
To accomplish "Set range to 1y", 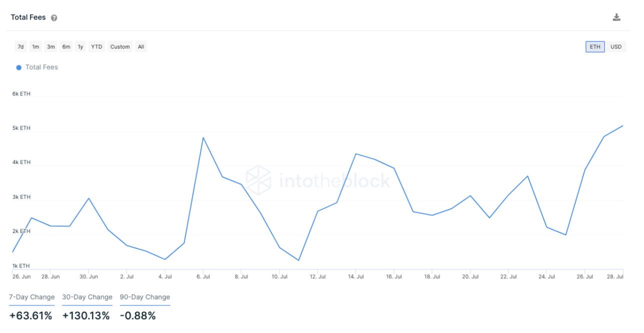I will (x=80, y=47).
